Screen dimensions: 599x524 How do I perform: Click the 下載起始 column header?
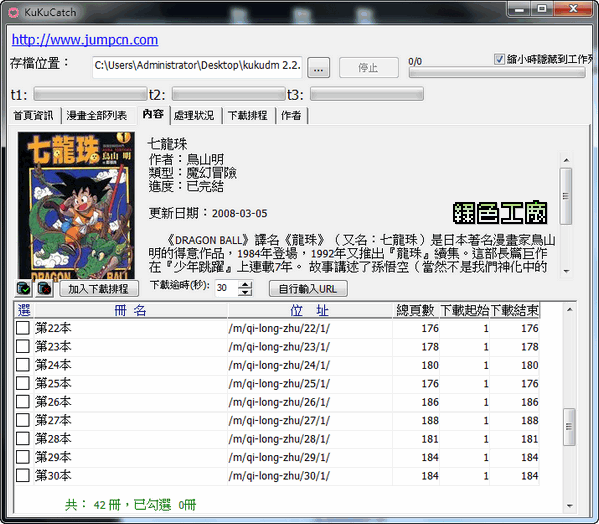[465, 310]
